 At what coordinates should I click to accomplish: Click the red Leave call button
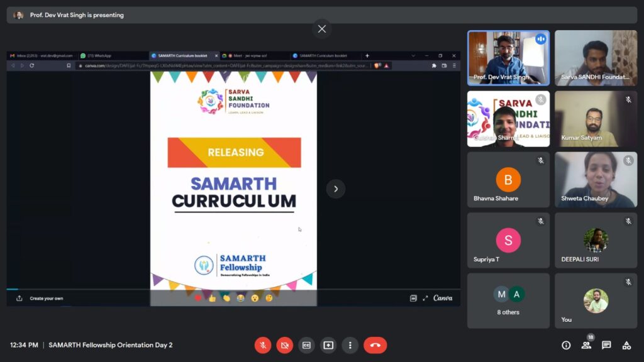[375, 345]
